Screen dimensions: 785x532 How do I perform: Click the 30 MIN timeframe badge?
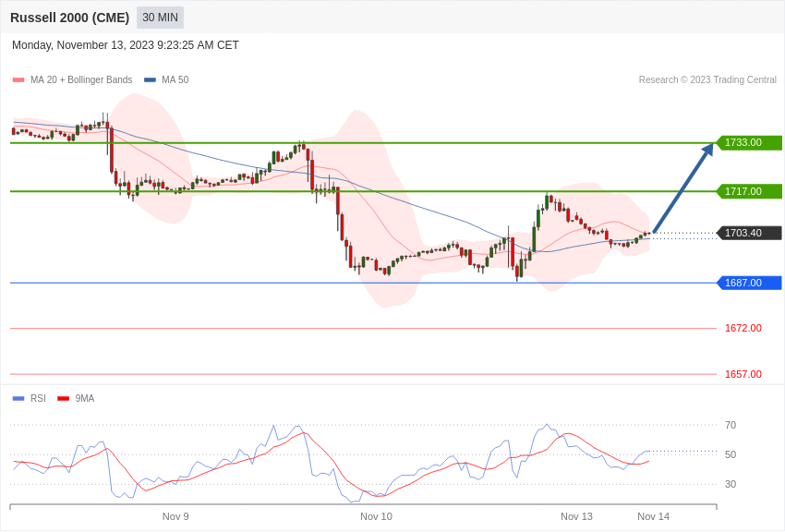coord(160,18)
